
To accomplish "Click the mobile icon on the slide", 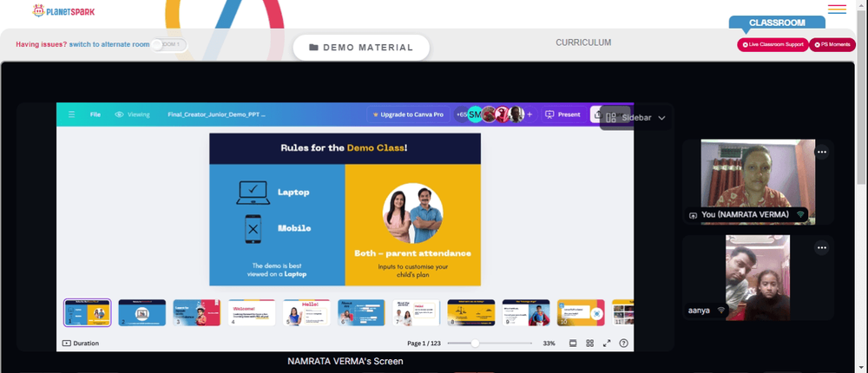I will [253, 229].
